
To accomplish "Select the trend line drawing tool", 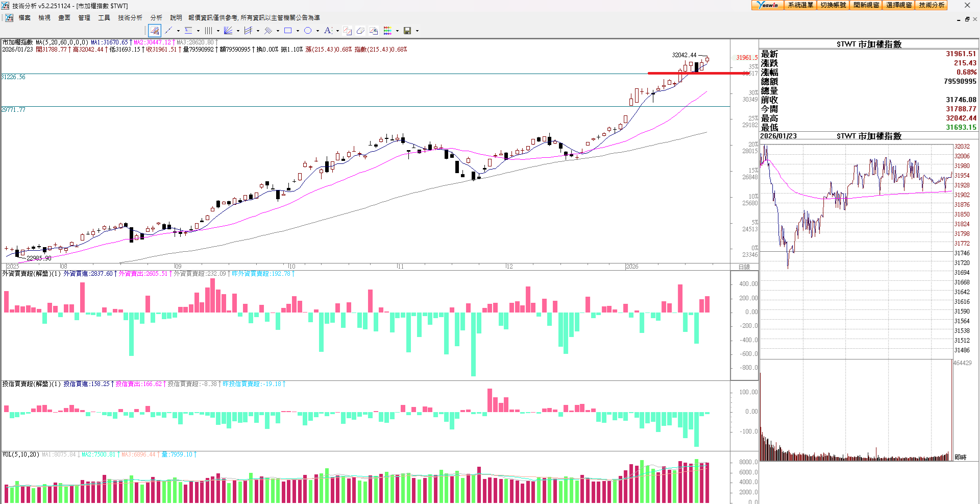I will (169, 31).
